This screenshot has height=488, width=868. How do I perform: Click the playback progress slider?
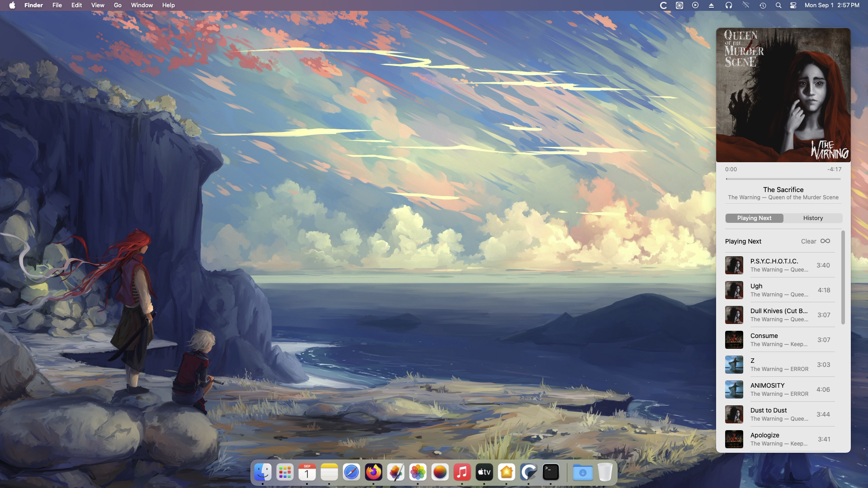point(783,179)
